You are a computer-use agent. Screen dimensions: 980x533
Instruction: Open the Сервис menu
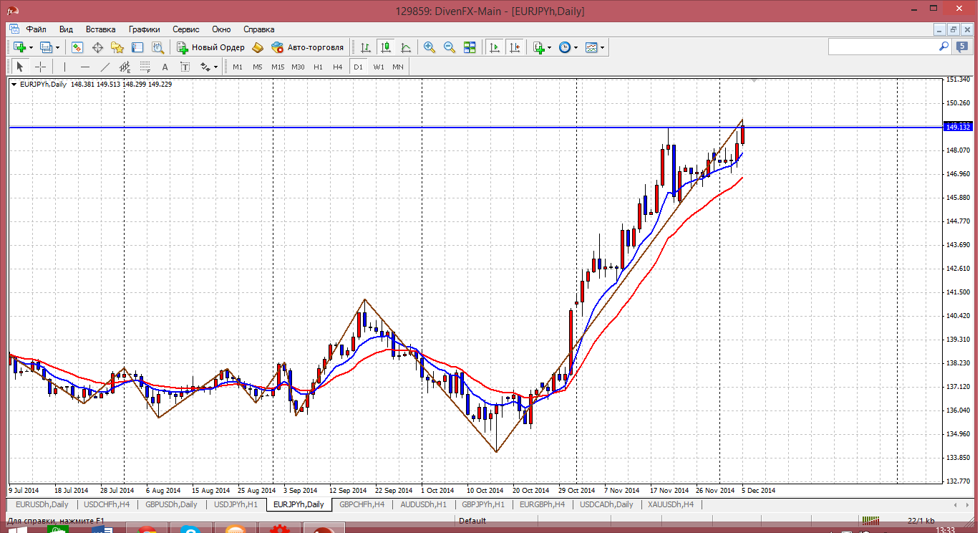pos(186,29)
